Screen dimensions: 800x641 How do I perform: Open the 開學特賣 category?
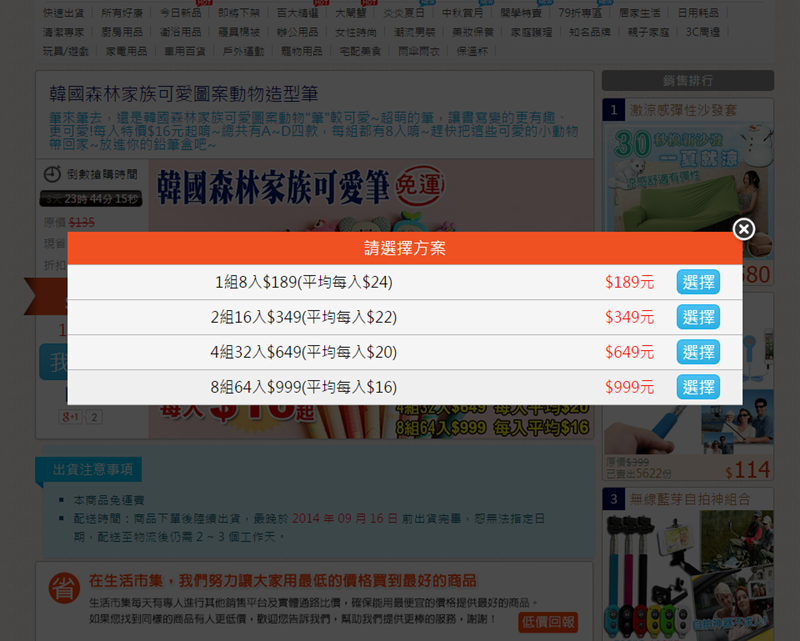pyautogui.click(x=521, y=13)
